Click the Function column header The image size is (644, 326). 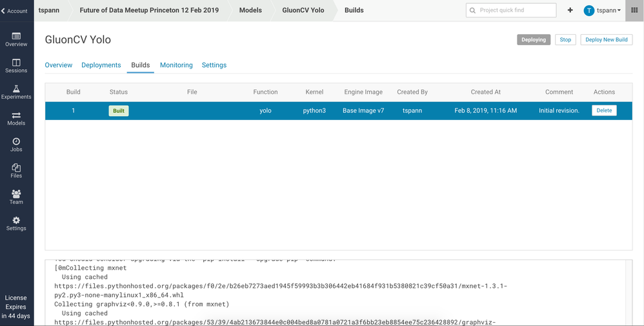tap(265, 92)
